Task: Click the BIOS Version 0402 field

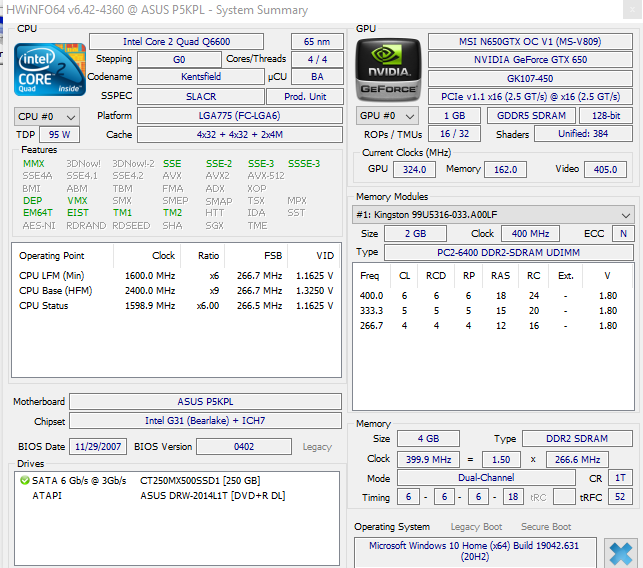Action: [x=244, y=447]
